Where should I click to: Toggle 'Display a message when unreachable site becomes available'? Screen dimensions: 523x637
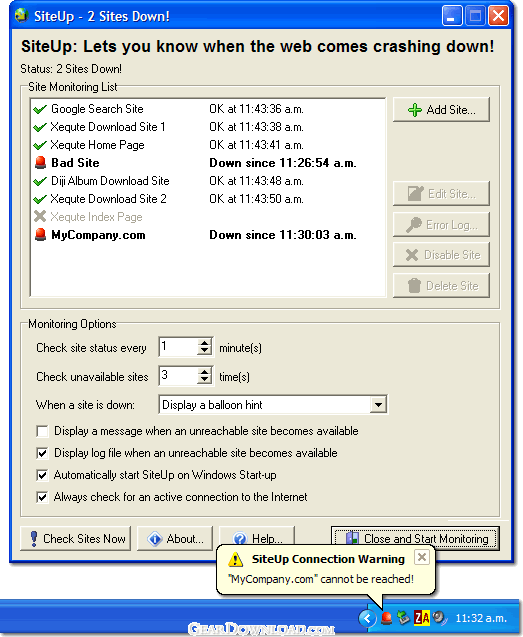42,431
